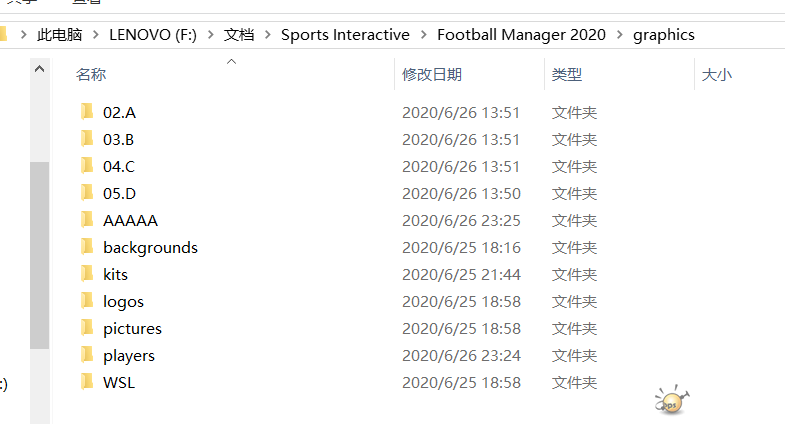Image resolution: width=785 pixels, height=424 pixels.
Task: Click 文件夹 type cell in WSL row
Action: coord(574,383)
